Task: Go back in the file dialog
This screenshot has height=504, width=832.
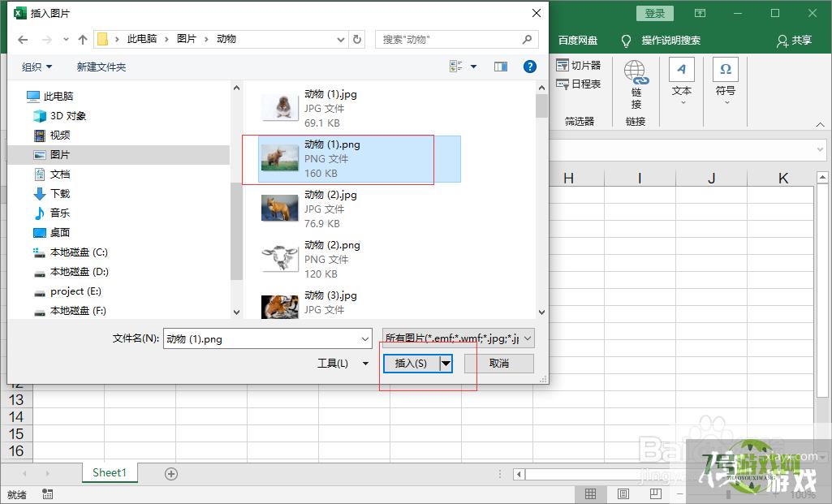Action: coord(22,39)
